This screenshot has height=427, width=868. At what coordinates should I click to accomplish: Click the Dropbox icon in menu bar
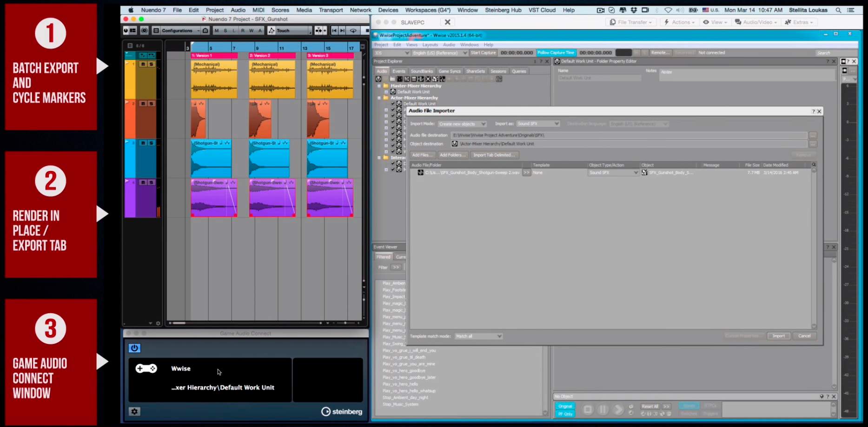pyautogui.click(x=634, y=10)
